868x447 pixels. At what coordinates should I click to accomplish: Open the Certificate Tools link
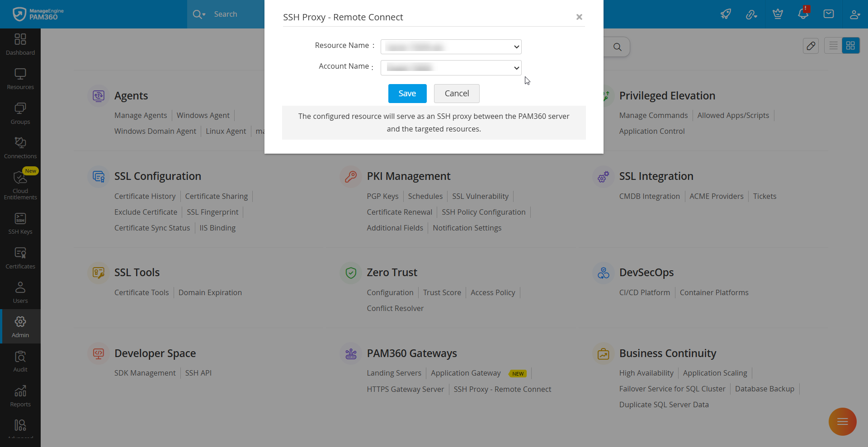coord(142,292)
